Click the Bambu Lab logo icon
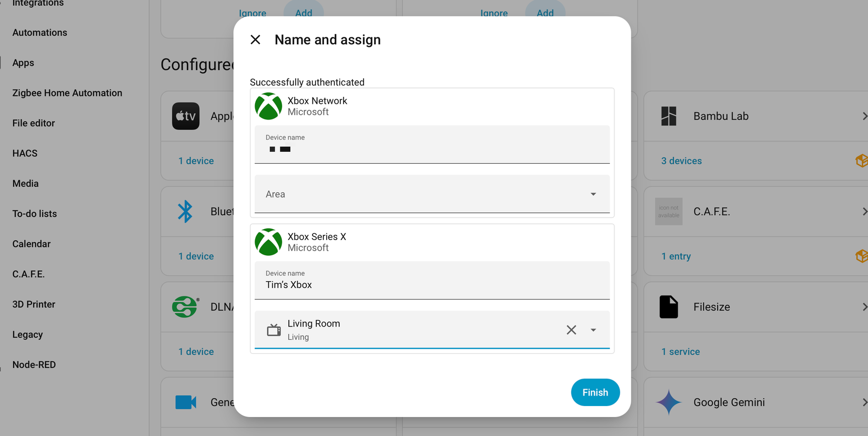This screenshot has height=436, width=868. pos(669,116)
